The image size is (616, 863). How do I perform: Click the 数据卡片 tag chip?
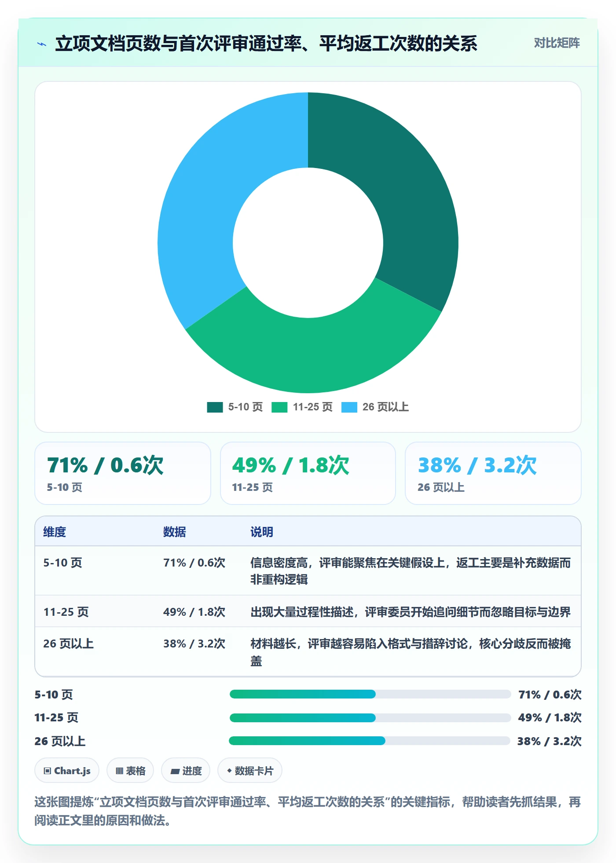[250, 771]
